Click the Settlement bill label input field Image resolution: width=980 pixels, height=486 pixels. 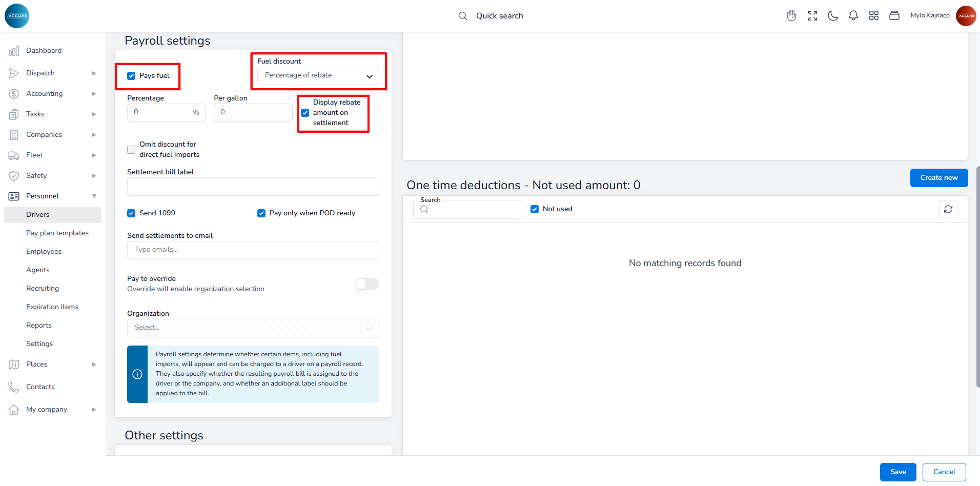(253, 187)
